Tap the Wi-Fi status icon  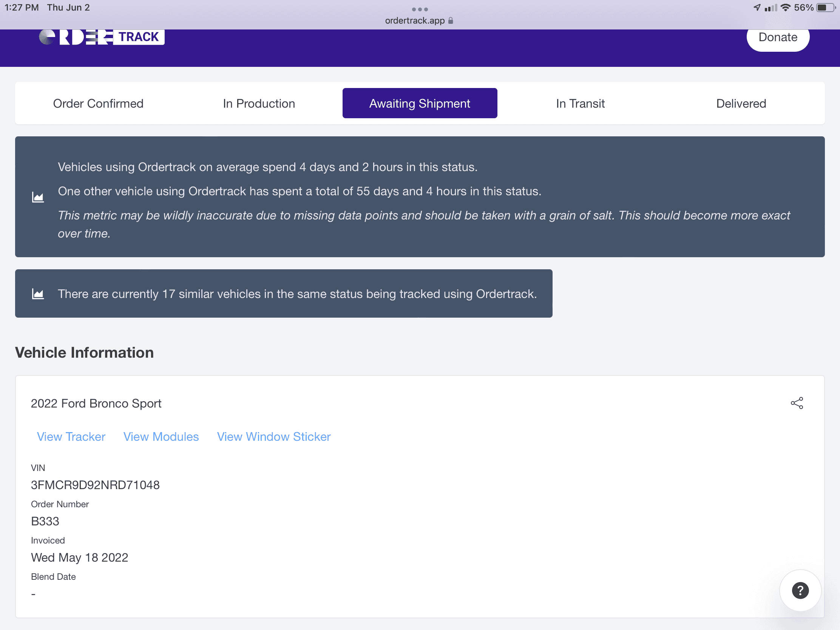point(785,8)
